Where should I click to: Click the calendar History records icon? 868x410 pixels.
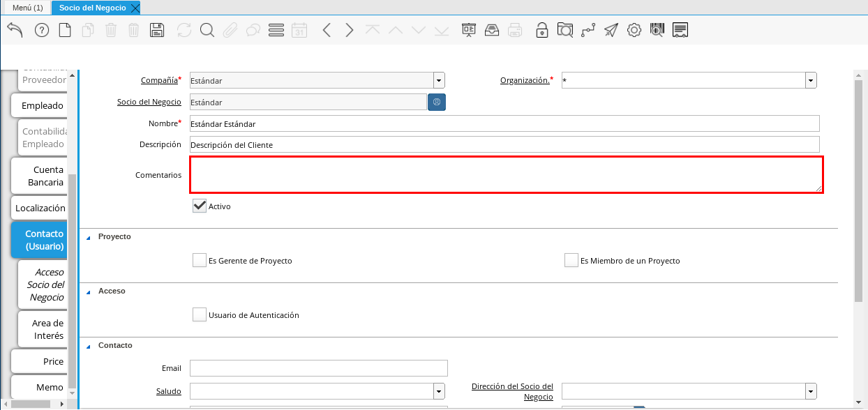click(299, 30)
